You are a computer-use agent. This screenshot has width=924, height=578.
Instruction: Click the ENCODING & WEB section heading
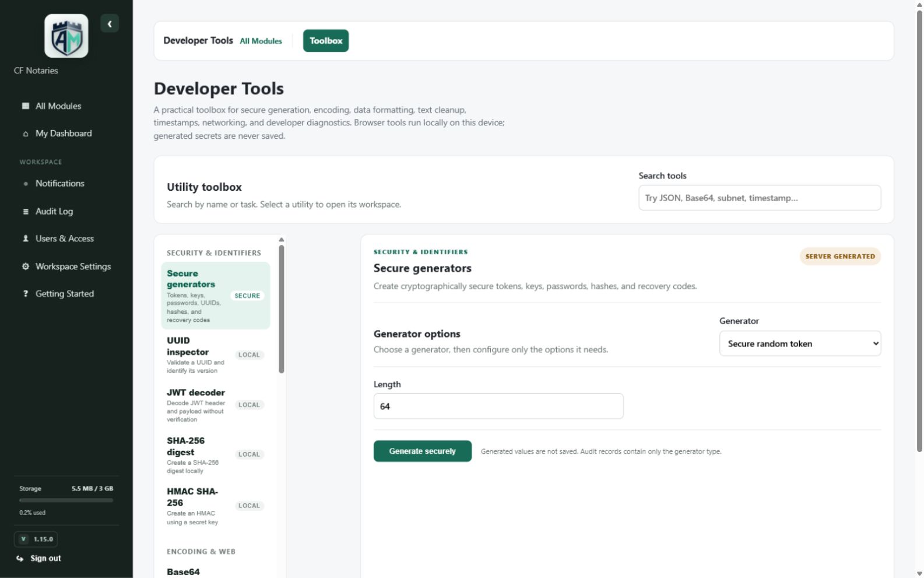[201, 552]
